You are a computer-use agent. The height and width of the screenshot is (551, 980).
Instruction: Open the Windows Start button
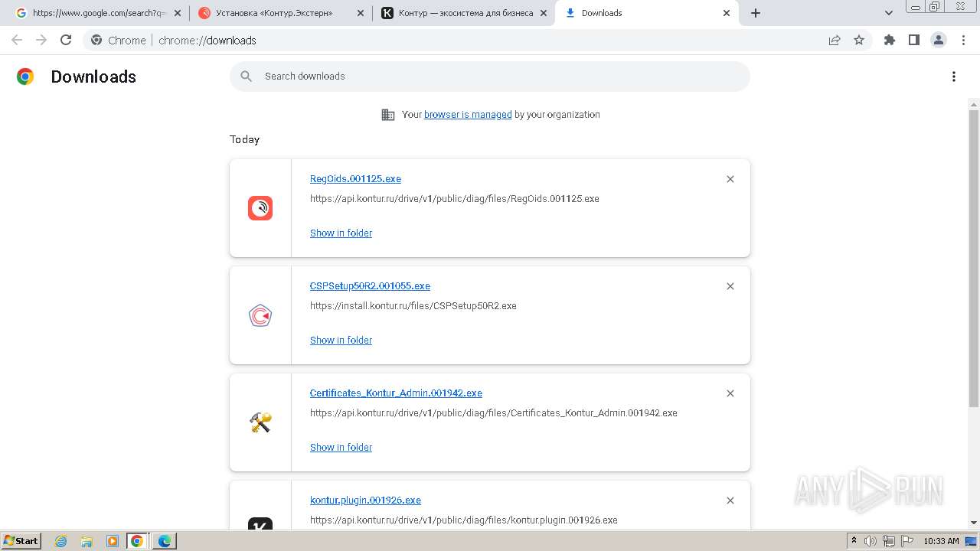(21, 540)
